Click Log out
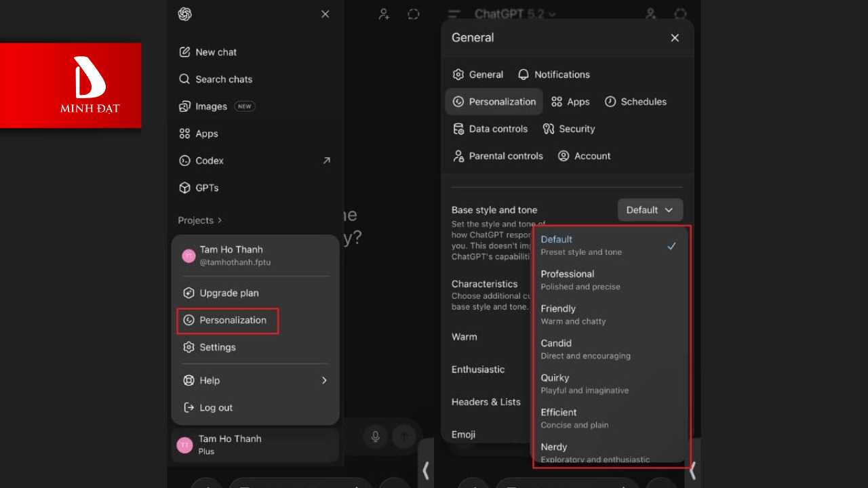The image size is (868, 488). point(216,407)
